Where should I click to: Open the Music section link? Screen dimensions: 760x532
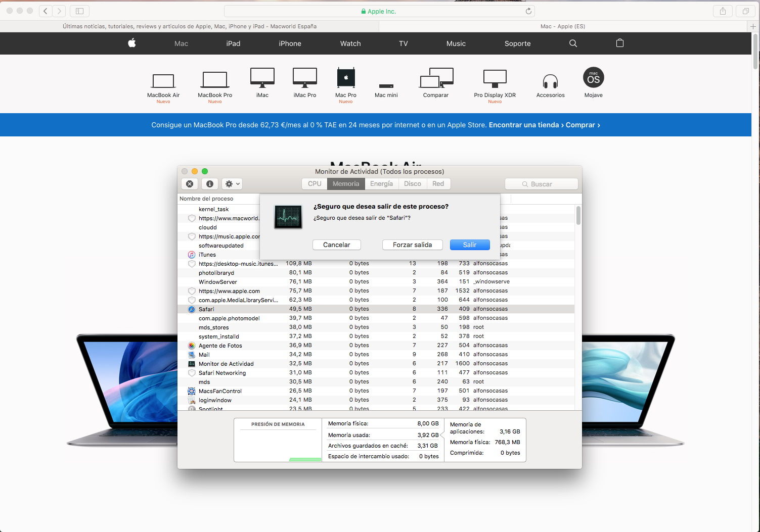(x=456, y=43)
